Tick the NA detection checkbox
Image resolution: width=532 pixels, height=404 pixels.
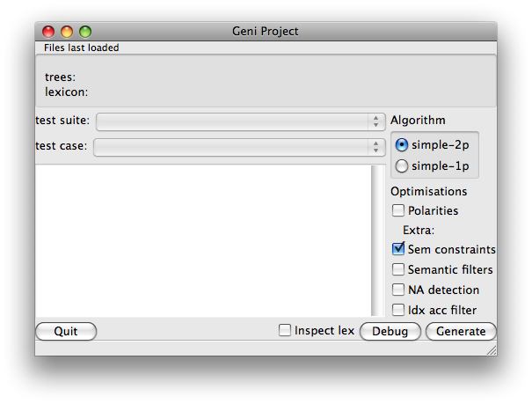[398, 290]
